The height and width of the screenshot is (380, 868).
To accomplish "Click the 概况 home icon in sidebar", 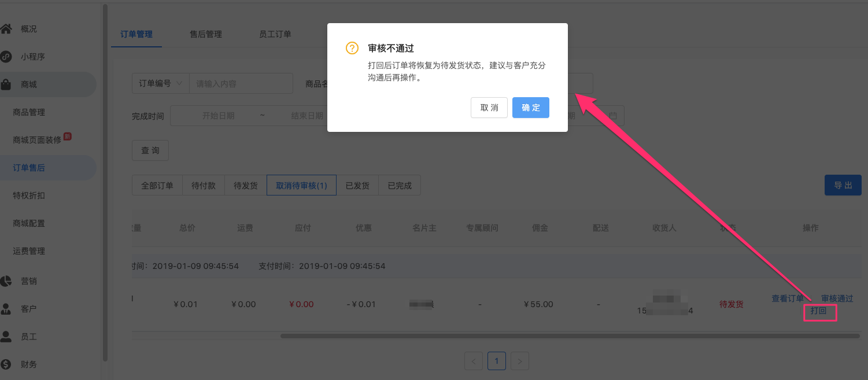I will 6,28.
